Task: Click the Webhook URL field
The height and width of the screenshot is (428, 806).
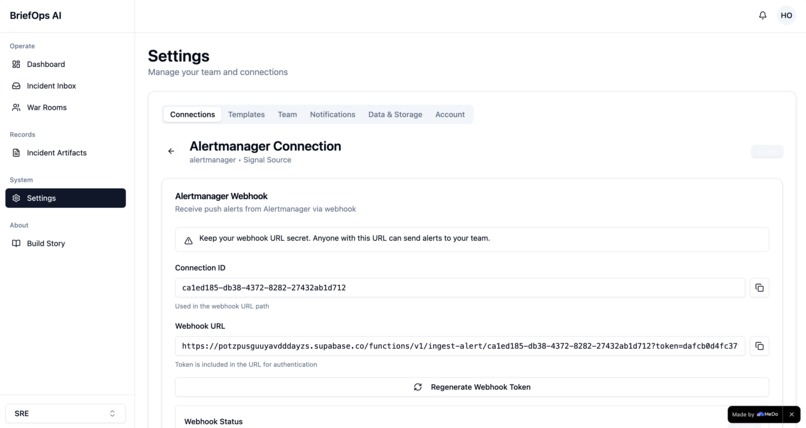Action: pyautogui.click(x=460, y=346)
